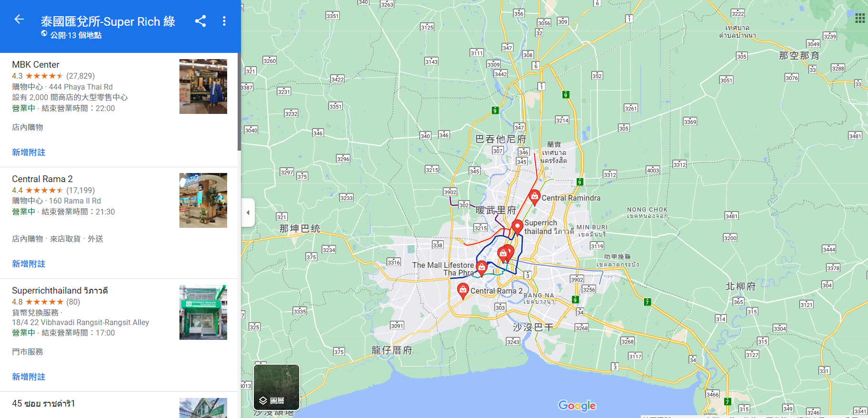The width and height of the screenshot is (868, 418).
Task: Open the three-dot more options menu
Action: [224, 21]
